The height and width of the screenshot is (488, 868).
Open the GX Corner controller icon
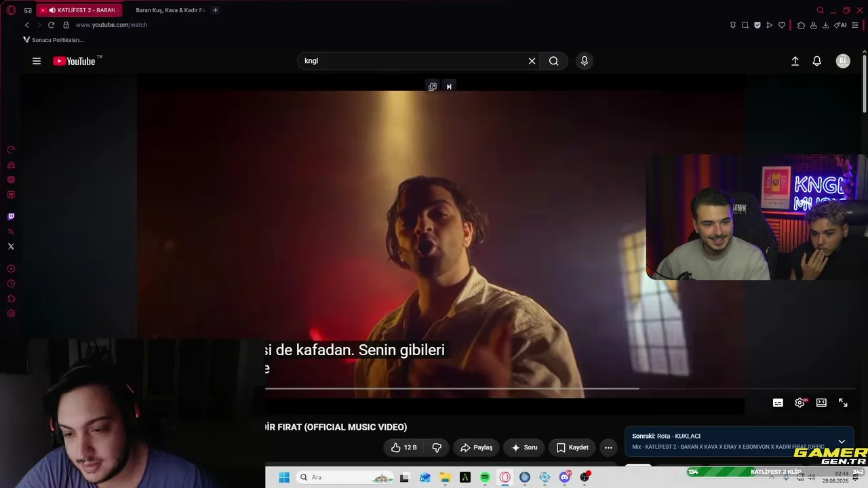[28, 10]
